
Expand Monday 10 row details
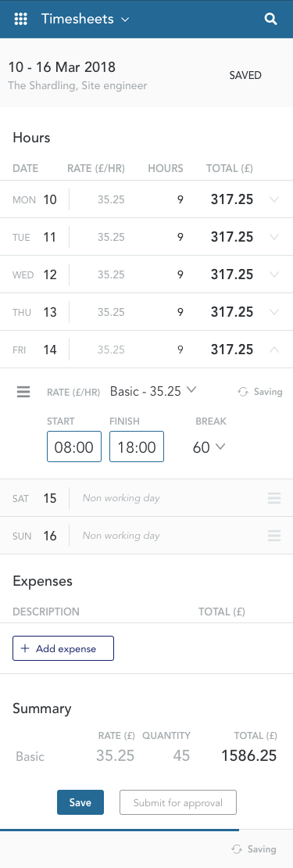tap(273, 199)
